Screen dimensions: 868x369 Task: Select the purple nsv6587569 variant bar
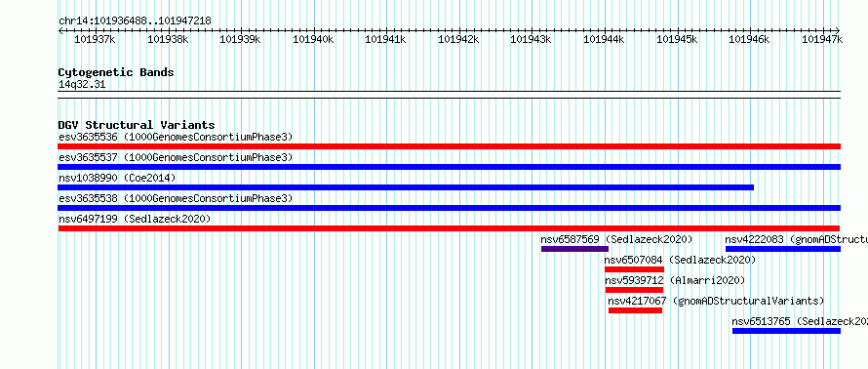(574, 249)
